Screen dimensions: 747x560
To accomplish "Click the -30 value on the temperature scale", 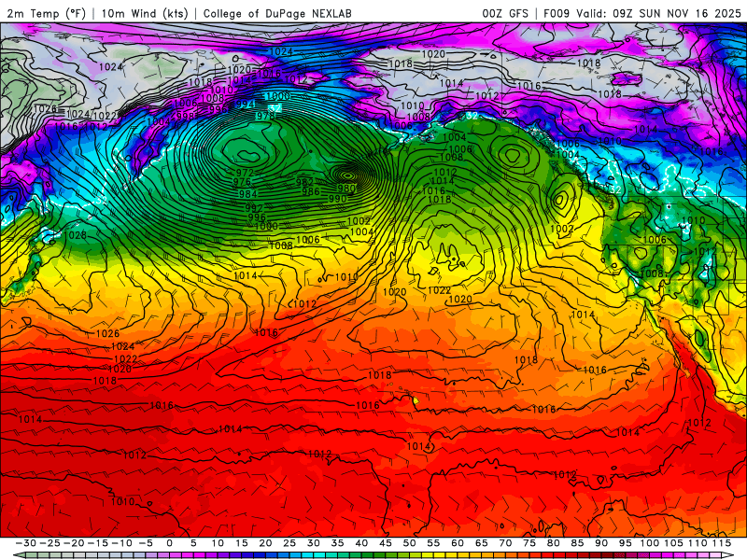I will pyautogui.click(x=26, y=543).
